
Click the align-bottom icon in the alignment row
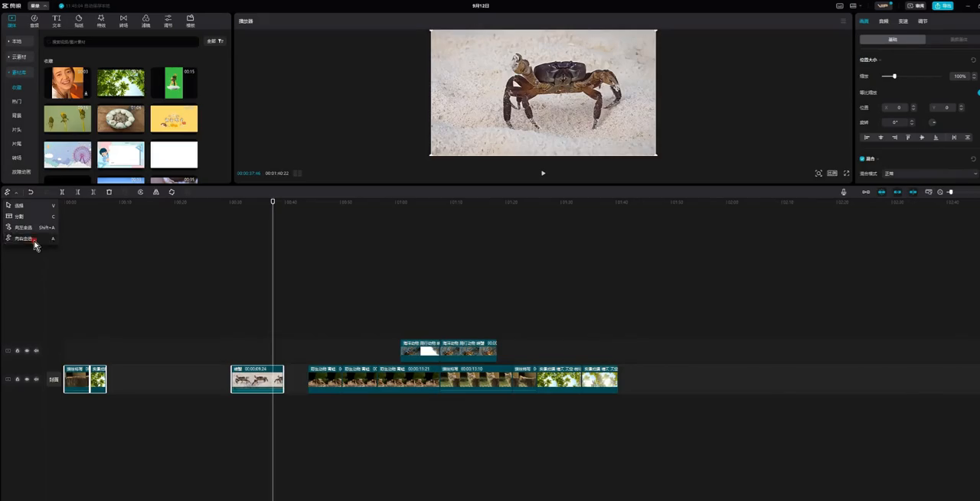pos(936,138)
